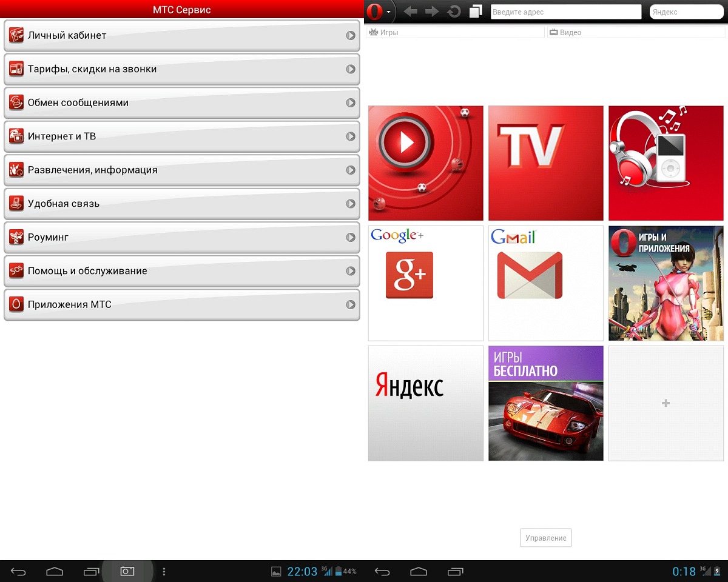This screenshot has width=728, height=582.
Task: Click the Помощь и обслуживание text
Action: pyautogui.click(x=87, y=271)
